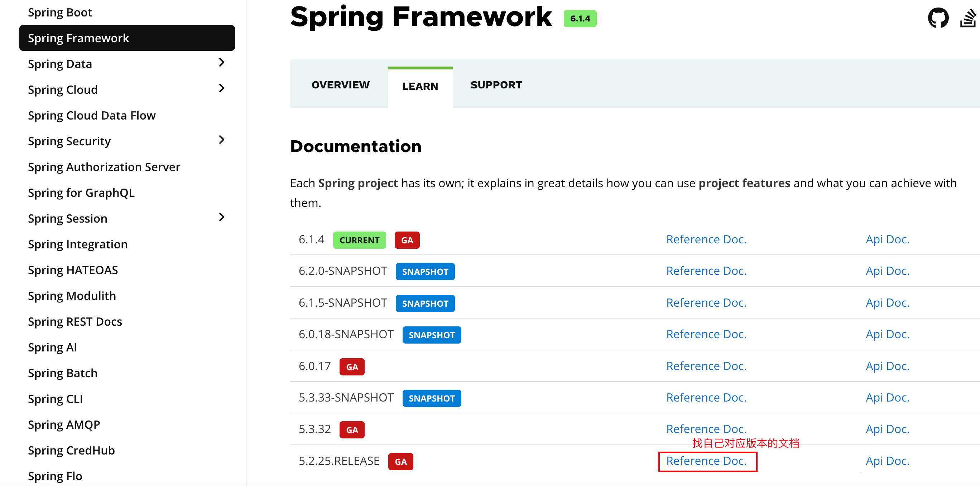Click the version text 5.2.25.RELEASE

pyautogui.click(x=339, y=461)
